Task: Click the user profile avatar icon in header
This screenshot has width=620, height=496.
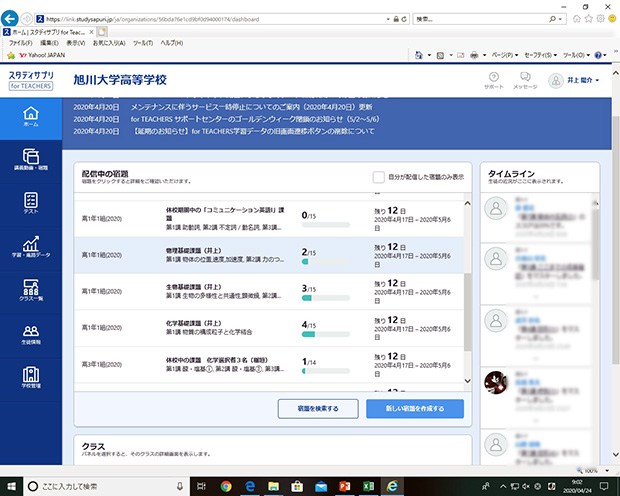Action: [556, 81]
